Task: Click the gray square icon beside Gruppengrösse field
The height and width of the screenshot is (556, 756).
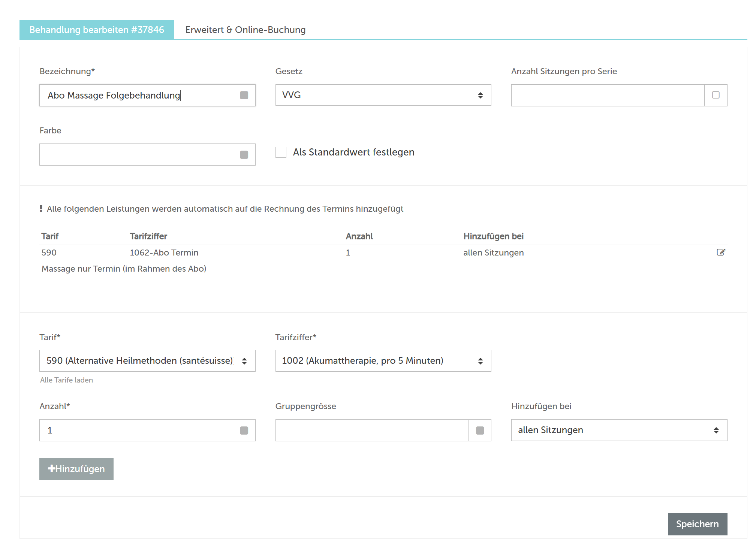Action: (480, 430)
